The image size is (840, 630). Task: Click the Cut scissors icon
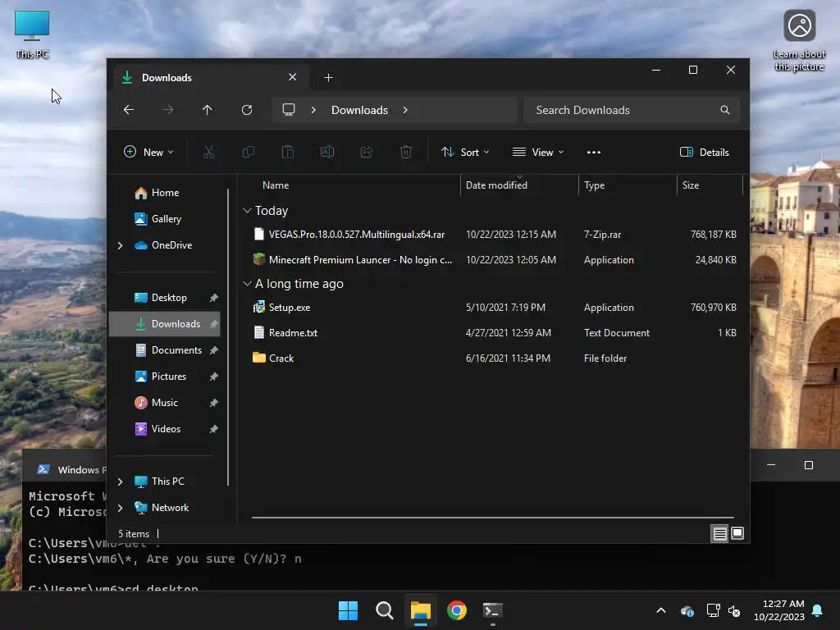209,152
